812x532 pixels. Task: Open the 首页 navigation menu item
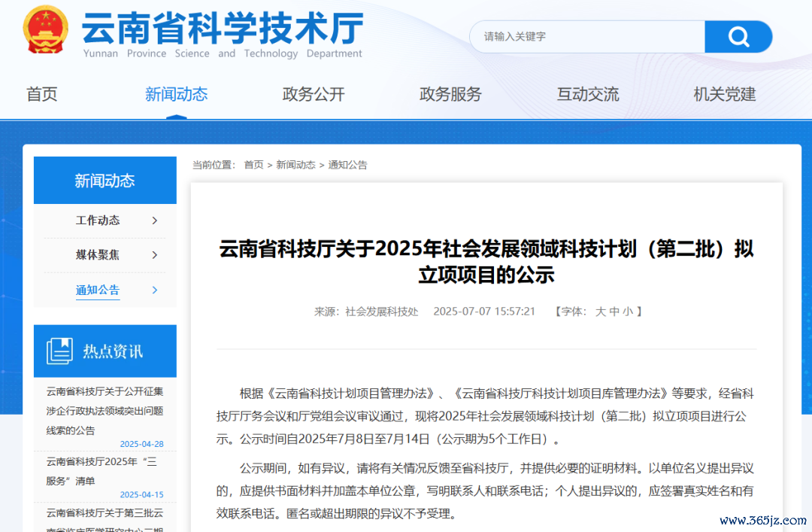42,94
